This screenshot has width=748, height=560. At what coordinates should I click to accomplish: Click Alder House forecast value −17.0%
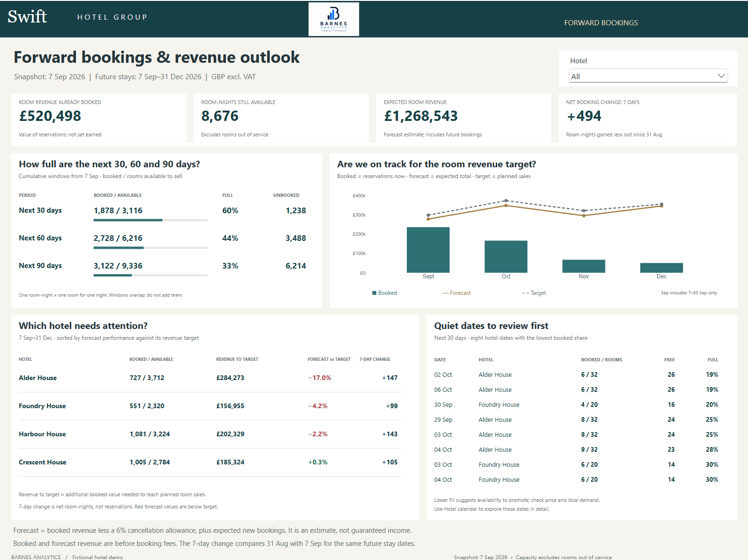(x=320, y=378)
